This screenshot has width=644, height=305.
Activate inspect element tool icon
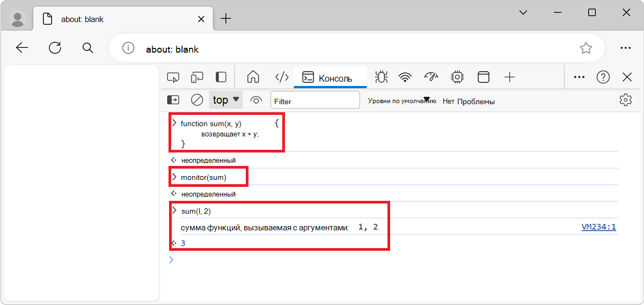(x=173, y=77)
